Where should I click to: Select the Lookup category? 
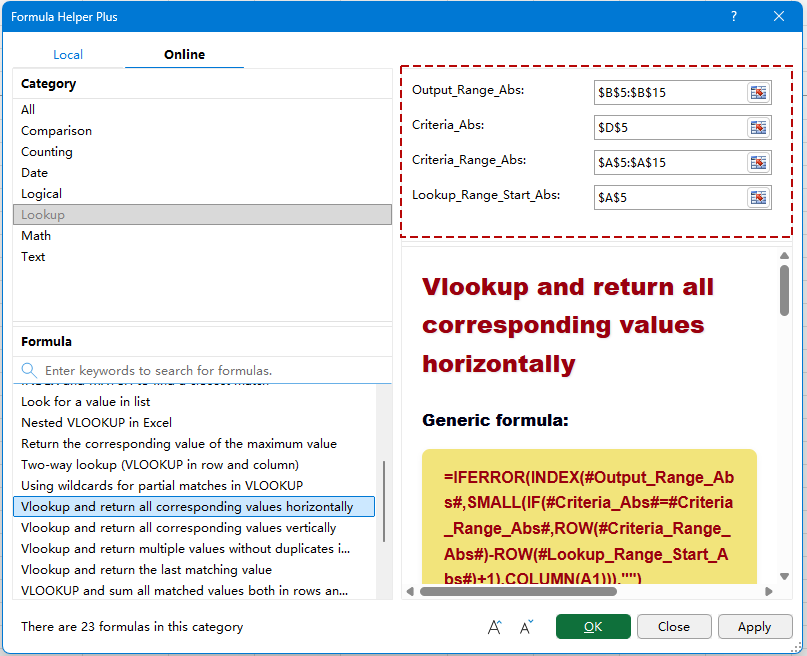(202, 215)
